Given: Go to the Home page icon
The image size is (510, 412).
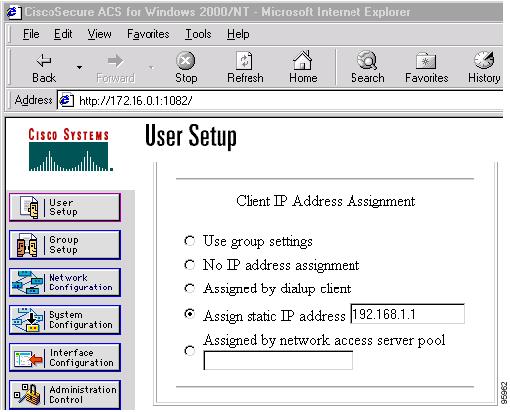Looking at the screenshot, I should 302,60.
